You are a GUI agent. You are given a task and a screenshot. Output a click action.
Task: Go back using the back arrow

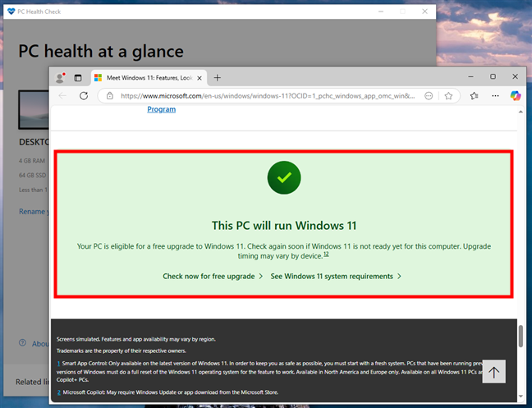(x=62, y=96)
